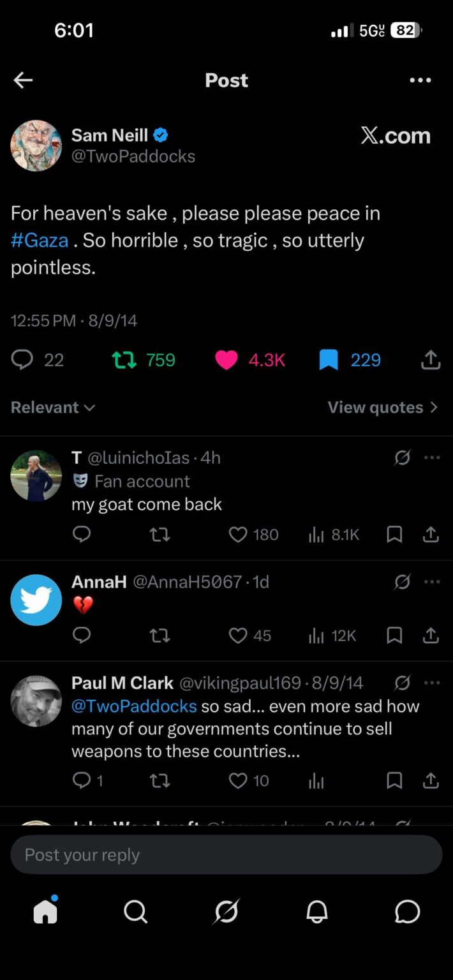This screenshot has height=980, width=453.
Task: Tap the Post your reply field
Action: click(226, 855)
